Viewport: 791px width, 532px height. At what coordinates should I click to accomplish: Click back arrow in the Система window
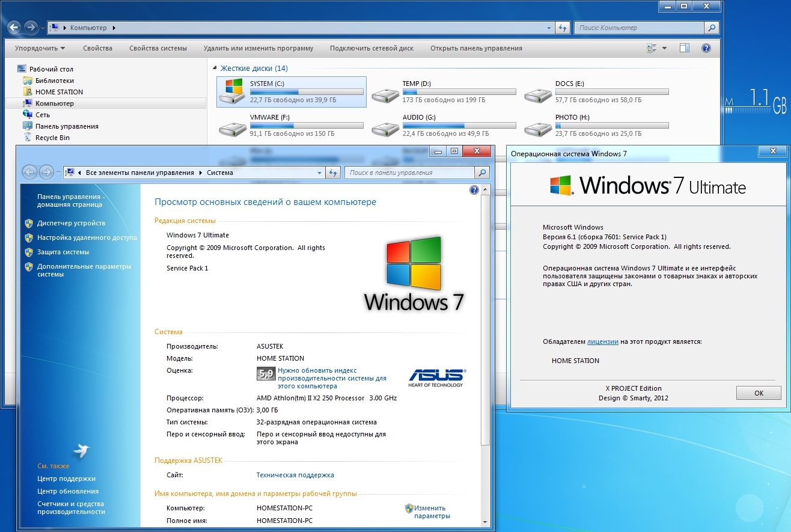[x=29, y=173]
